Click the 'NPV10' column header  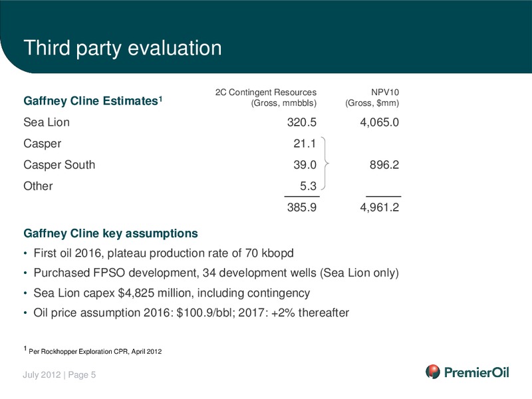[x=385, y=92]
